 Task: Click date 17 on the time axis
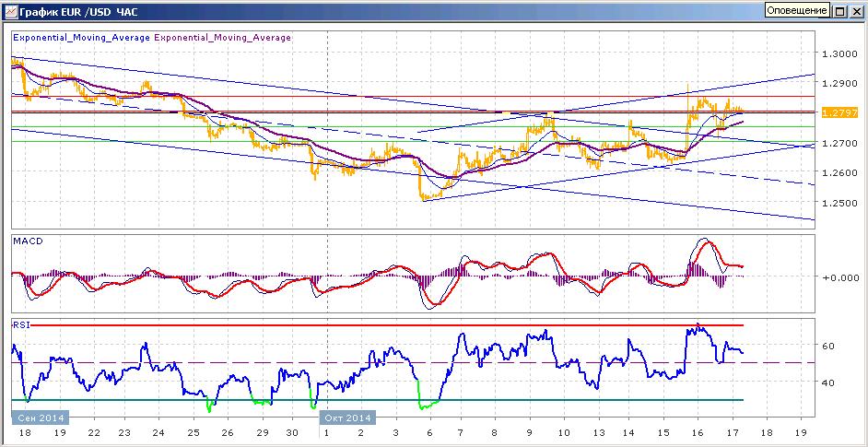click(x=732, y=432)
